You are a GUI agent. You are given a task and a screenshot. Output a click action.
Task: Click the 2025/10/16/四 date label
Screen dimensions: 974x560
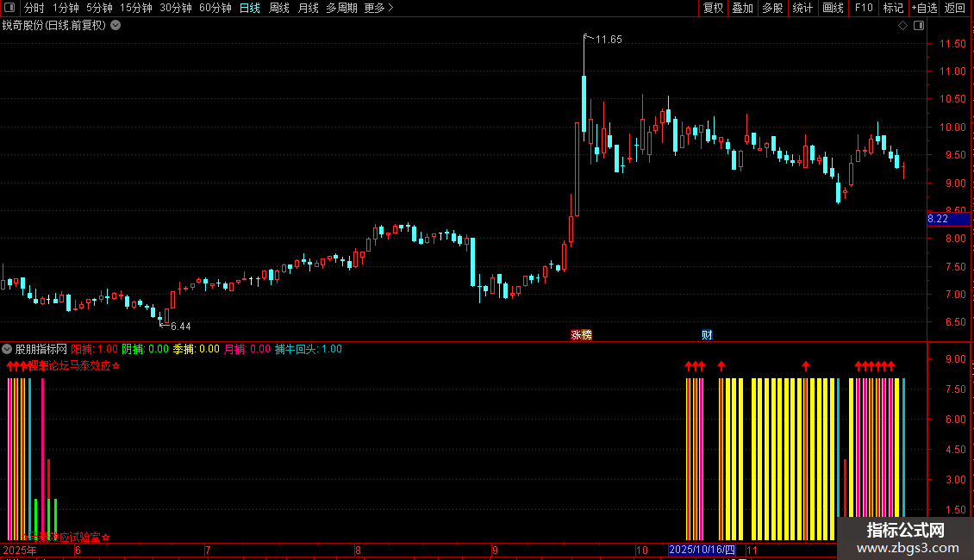point(702,550)
